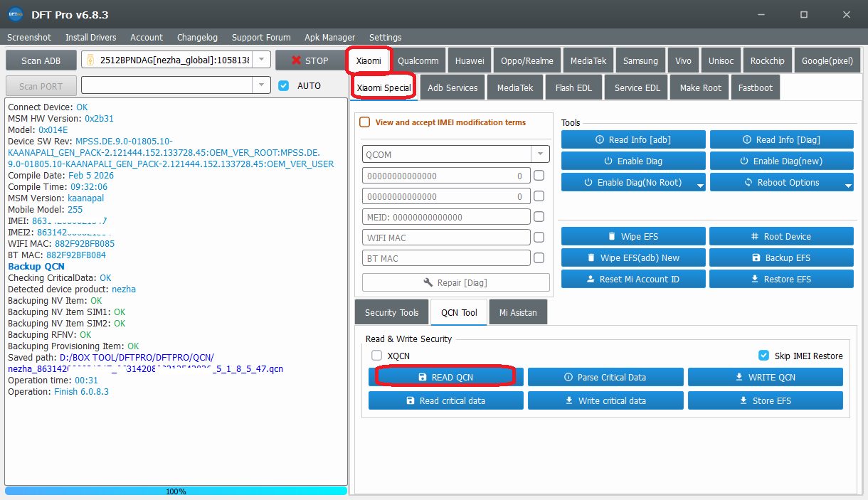The image size is (868, 500).
Task: Enable the WIFI MAC checkbox
Action: tap(539, 238)
